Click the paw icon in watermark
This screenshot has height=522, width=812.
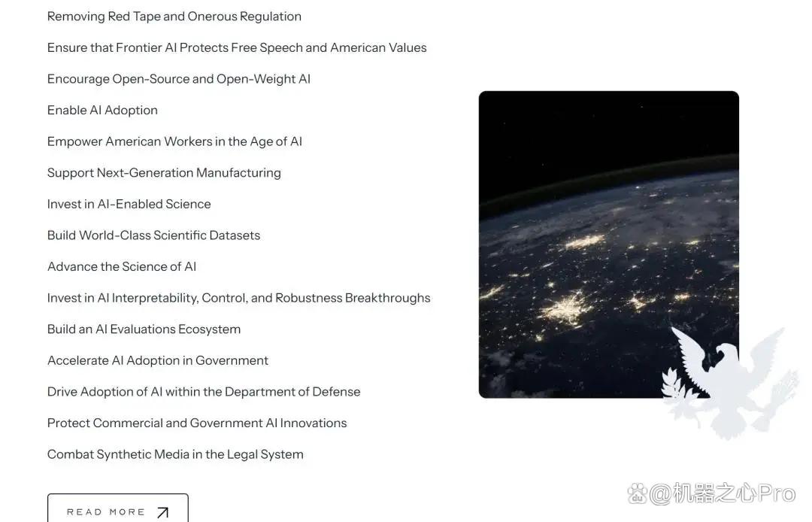pos(637,493)
